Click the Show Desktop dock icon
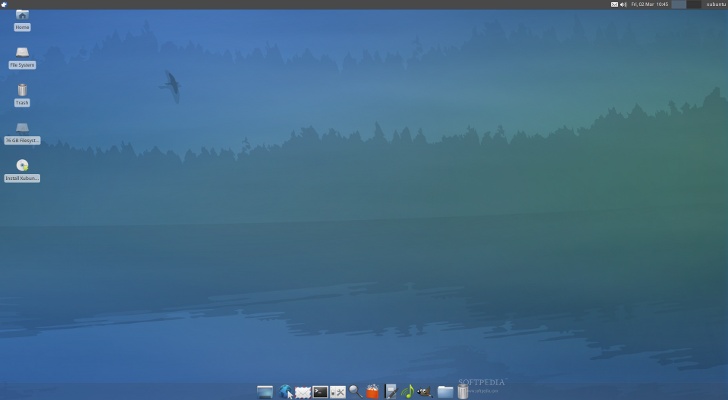Image resolution: width=728 pixels, height=400 pixels. tap(265, 392)
